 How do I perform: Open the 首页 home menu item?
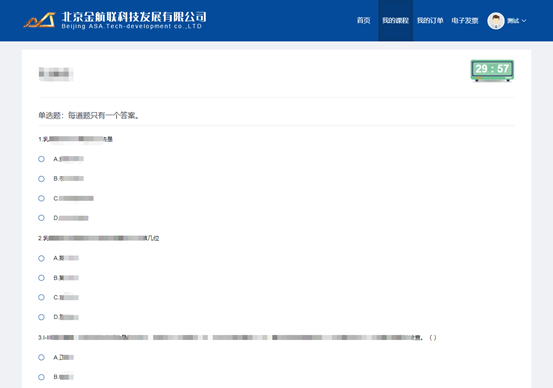pos(363,21)
